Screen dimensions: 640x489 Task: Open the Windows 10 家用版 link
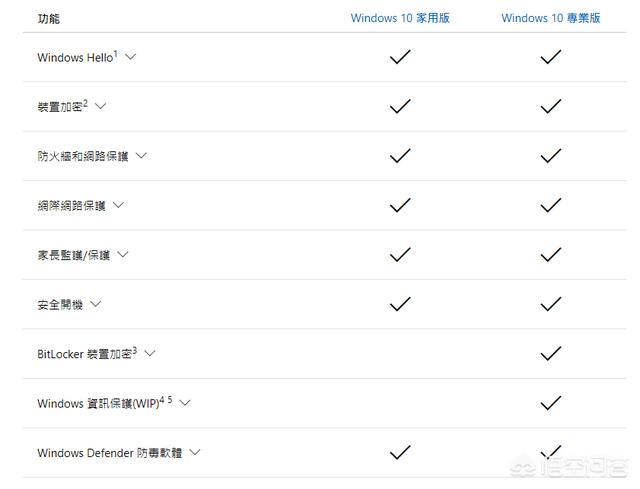(x=400, y=18)
